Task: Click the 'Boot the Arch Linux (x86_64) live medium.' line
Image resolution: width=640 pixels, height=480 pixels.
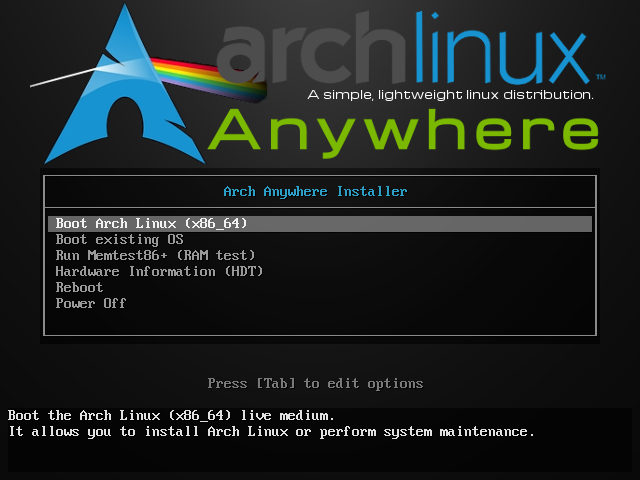Action: coord(171,416)
